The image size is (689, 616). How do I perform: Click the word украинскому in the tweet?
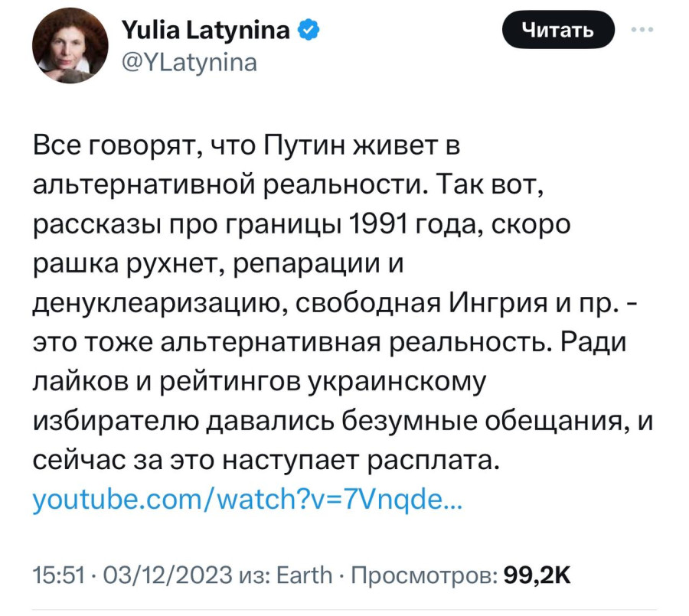click(397, 383)
